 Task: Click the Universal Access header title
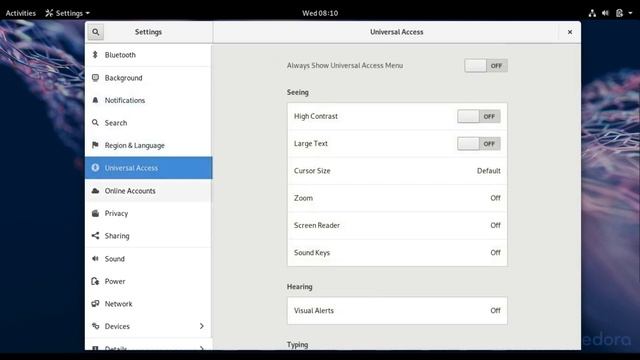(397, 32)
